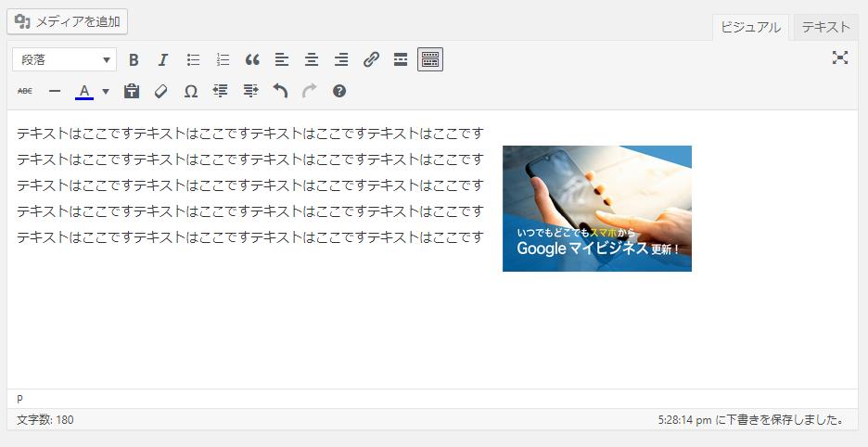Undo the last action
The width and height of the screenshot is (868, 447).
280,91
